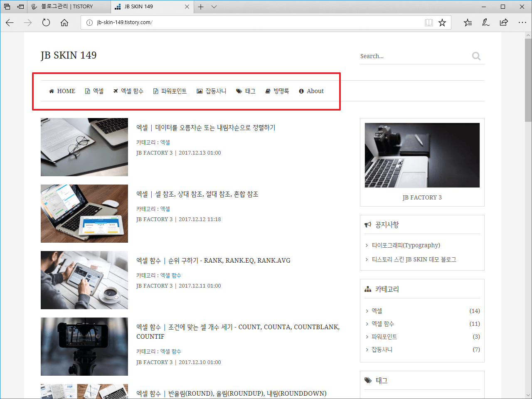
Task: Click thumbnail with glasses on paper
Action: (x=84, y=147)
